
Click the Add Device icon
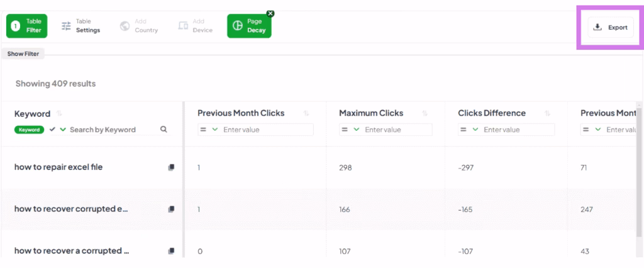tap(183, 26)
